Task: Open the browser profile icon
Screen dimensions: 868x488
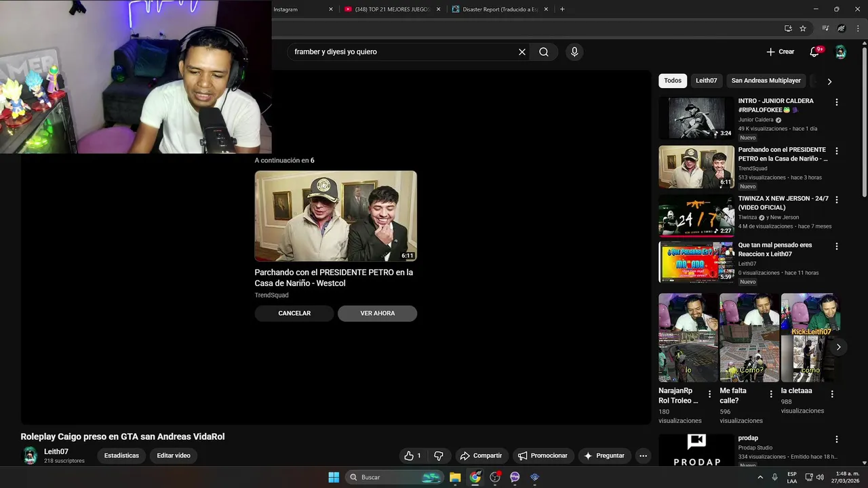Action: pyautogui.click(x=842, y=28)
